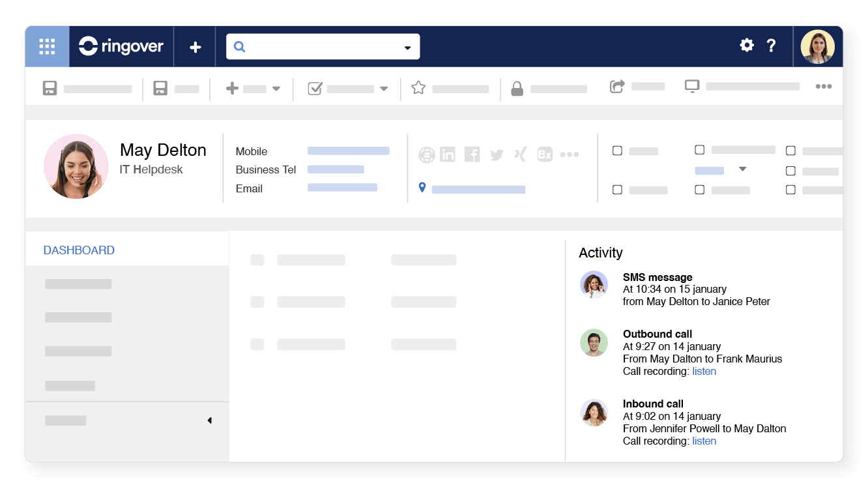Select the star favorite icon in the toolbar

pos(418,88)
